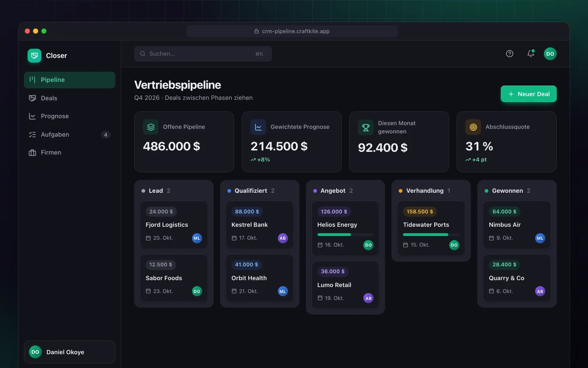Click the Gewichtete Prognose chart icon
588x368 pixels.
(x=258, y=127)
